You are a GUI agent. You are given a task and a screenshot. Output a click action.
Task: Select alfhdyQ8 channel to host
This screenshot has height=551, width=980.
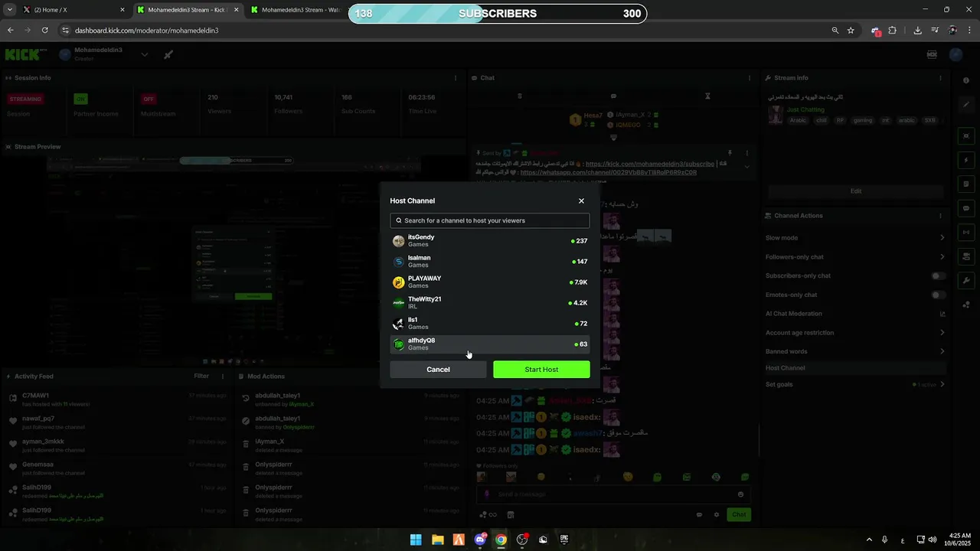(x=490, y=344)
